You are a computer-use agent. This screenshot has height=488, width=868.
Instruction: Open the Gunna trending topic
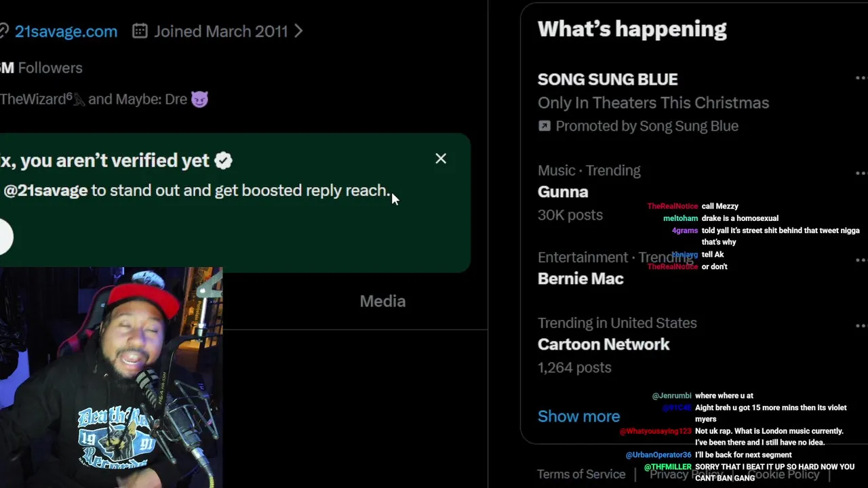click(563, 192)
